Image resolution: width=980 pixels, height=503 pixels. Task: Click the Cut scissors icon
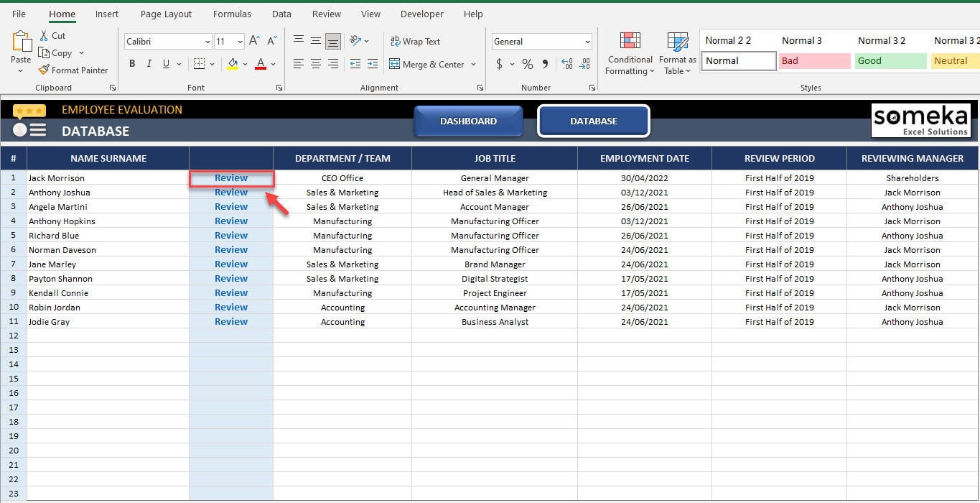point(44,35)
